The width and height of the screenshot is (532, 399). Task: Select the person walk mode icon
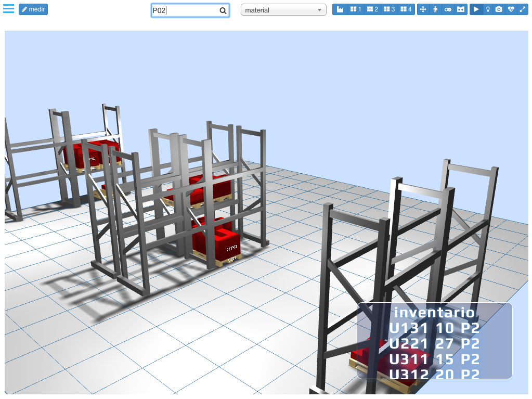435,9
